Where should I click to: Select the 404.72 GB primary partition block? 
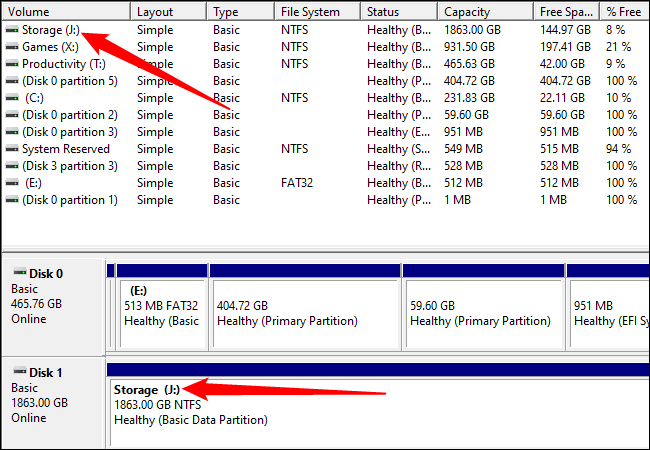click(x=305, y=307)
